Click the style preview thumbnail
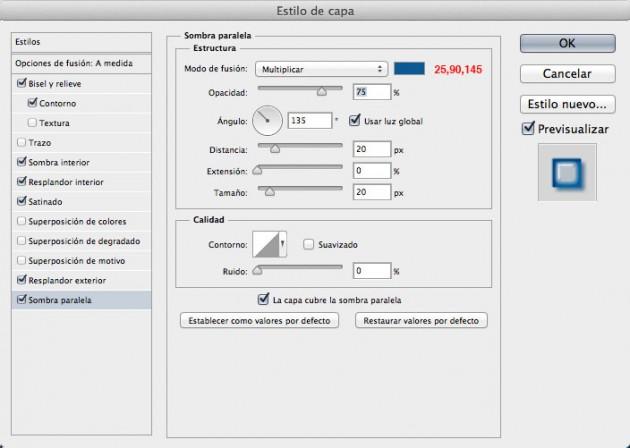 click(567, 172)
